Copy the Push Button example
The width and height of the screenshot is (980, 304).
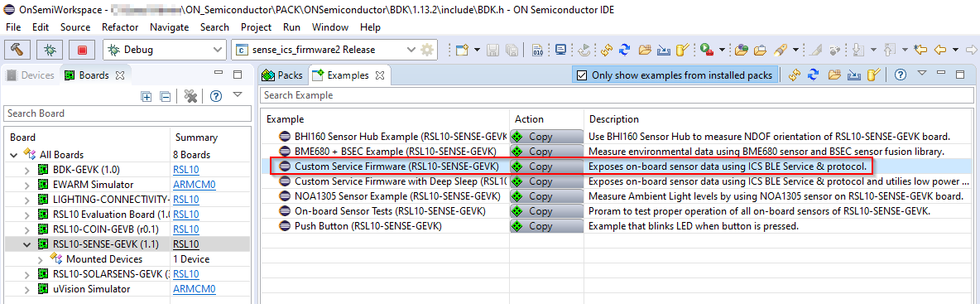coord(547,226)
